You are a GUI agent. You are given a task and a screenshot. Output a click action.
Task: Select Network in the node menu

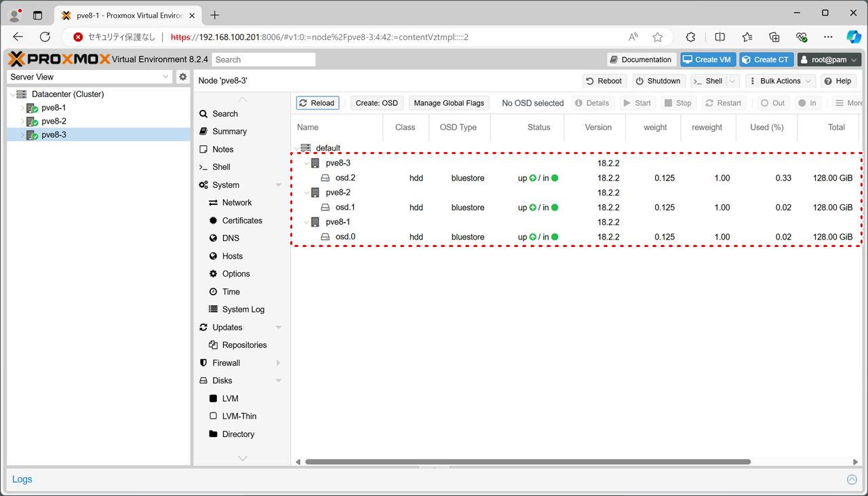tap(236, 202)
